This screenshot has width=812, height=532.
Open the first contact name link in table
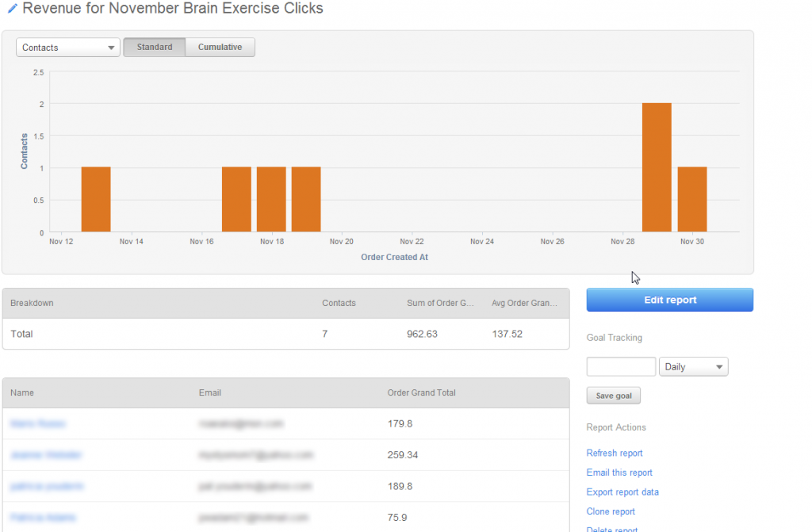[38, 424]
